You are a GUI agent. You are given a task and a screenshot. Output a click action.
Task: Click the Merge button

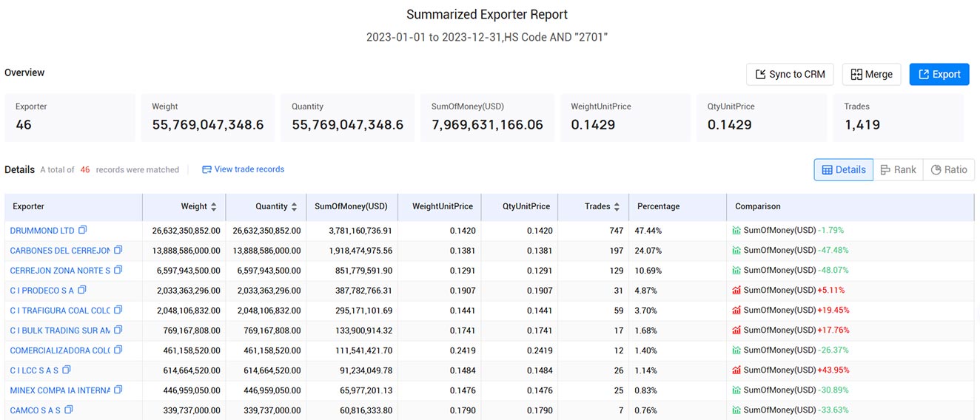tap(871, 74)
